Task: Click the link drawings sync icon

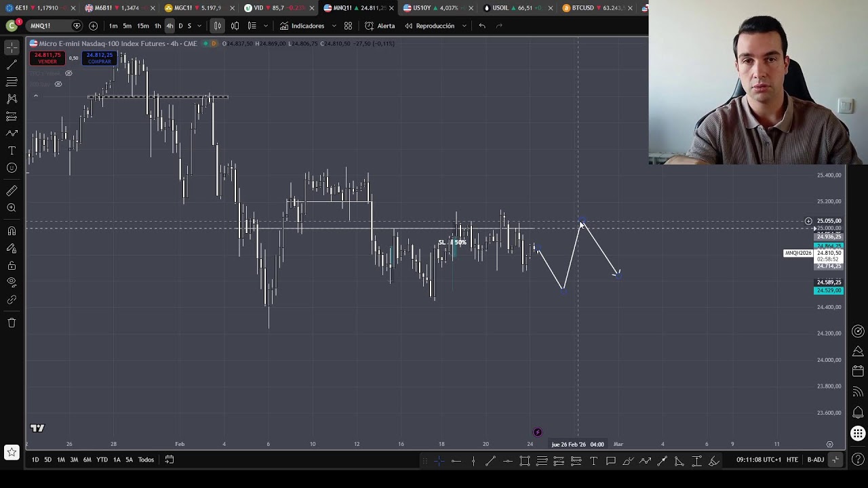Action: click(x=12, y=300)
